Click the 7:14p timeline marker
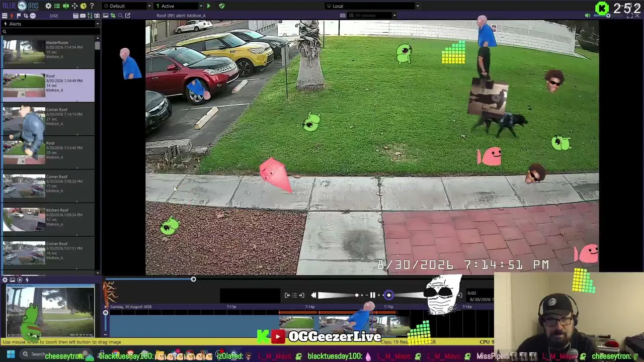The height and width of the screenshot is (362, 644). (309, 307)
